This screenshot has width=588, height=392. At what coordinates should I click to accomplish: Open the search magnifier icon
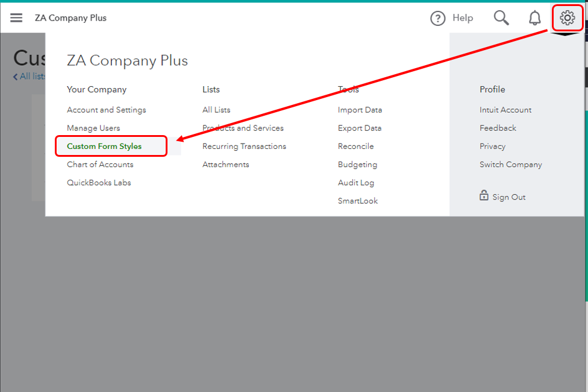[x=501, y=17]
